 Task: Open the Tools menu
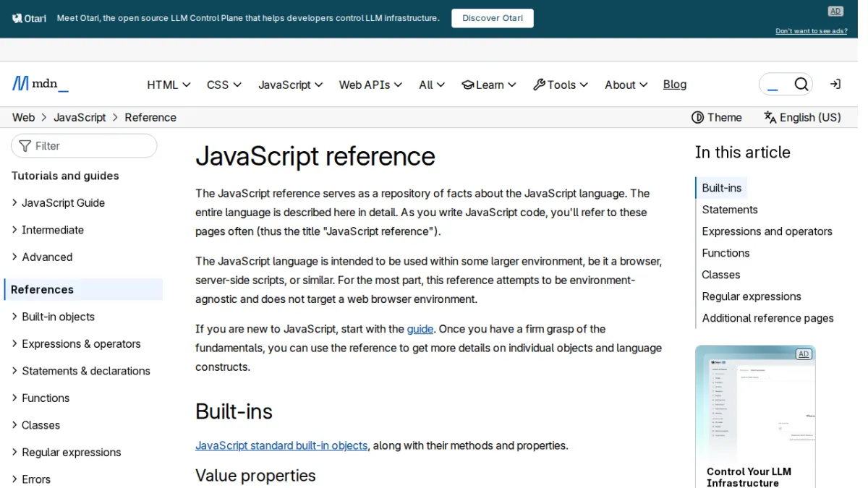point(561,85)
